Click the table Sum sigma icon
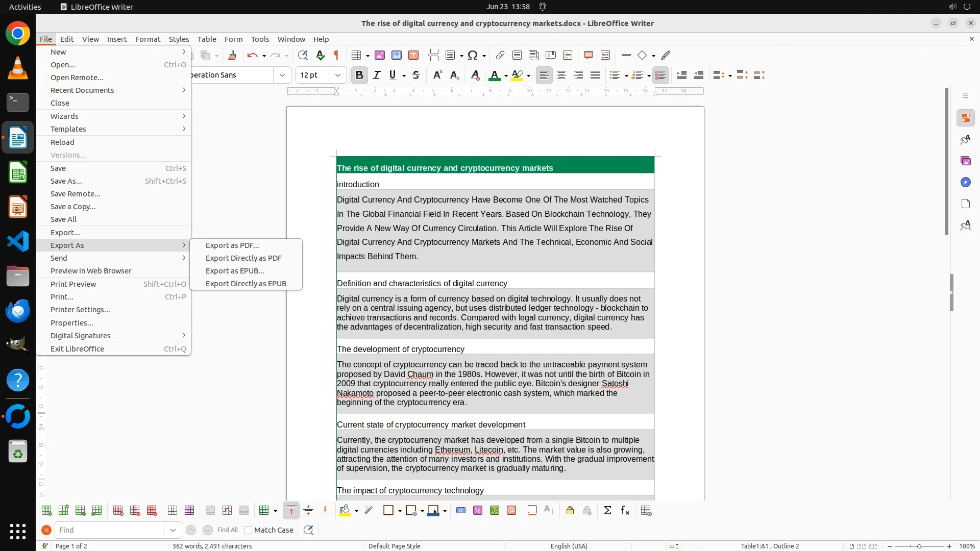Viewport: 980px width, 551px height. pyautogui.click(x=607, y=511)
